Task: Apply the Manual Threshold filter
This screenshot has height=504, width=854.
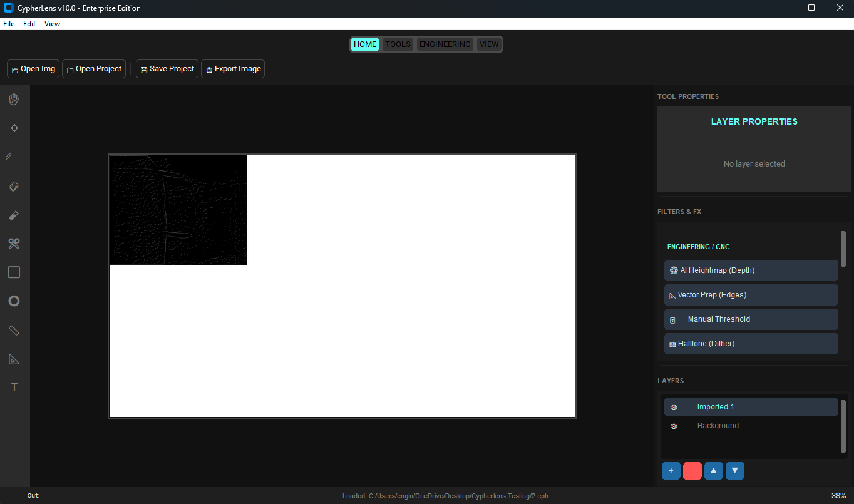Action: 751,319
